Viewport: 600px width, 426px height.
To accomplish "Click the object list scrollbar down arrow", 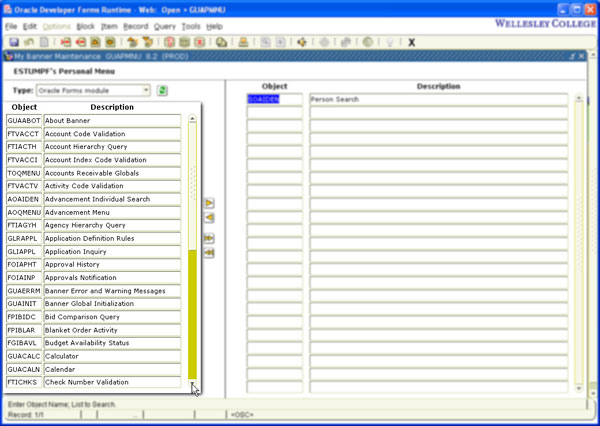I will (192, 383).
